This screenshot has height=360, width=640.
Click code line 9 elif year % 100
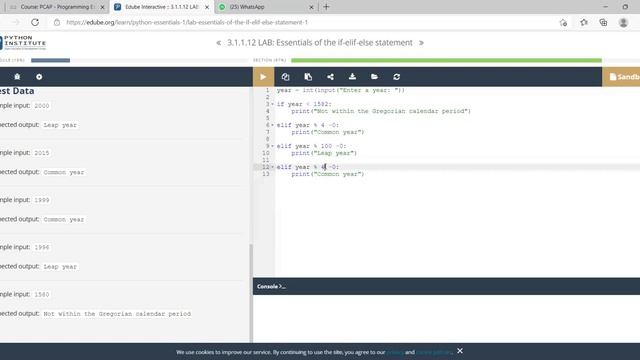point(311,146)
